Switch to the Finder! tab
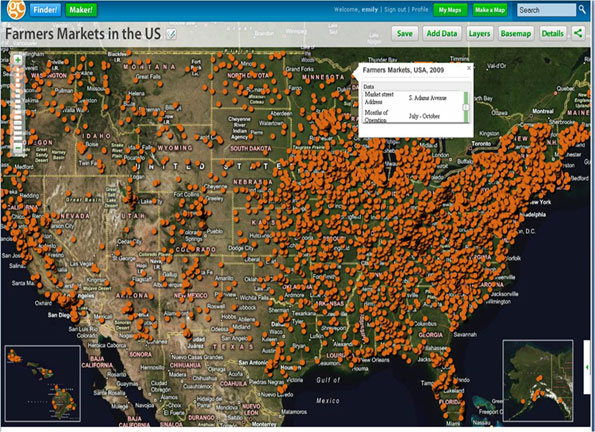This screenshot has height=432, width=595. [x=45, y=9]
